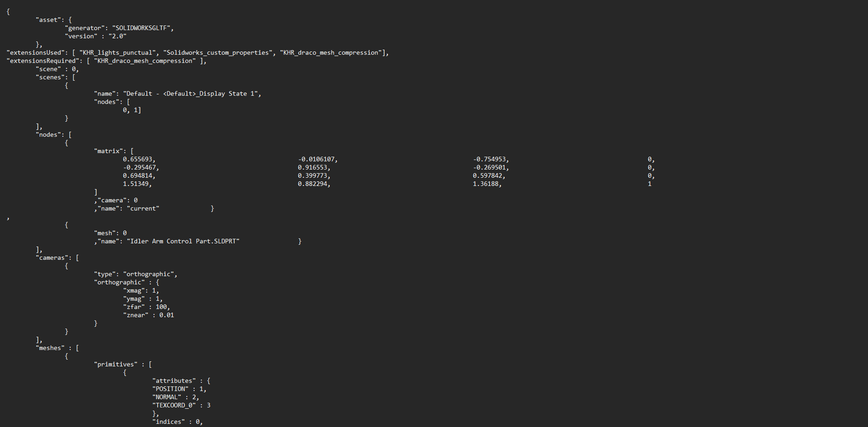This screenshot has height=427, width=868.
Task: Click the "extensionsRequired" key
Action: (43, 61)
